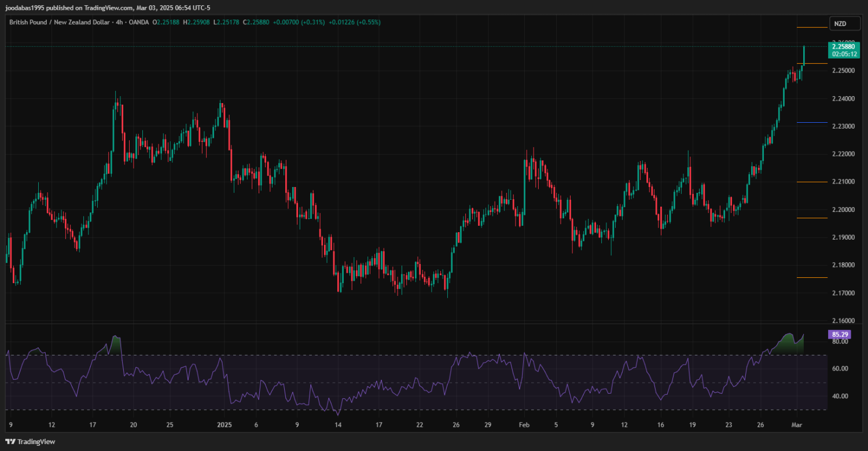Click the 2.19000 price axis label

pyautogui.click(x=843, y=237)
